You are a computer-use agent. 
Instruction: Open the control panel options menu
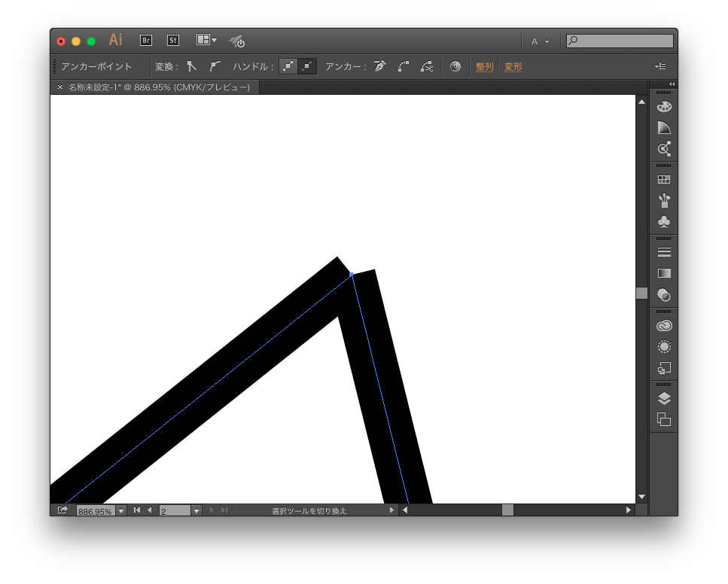660,66
